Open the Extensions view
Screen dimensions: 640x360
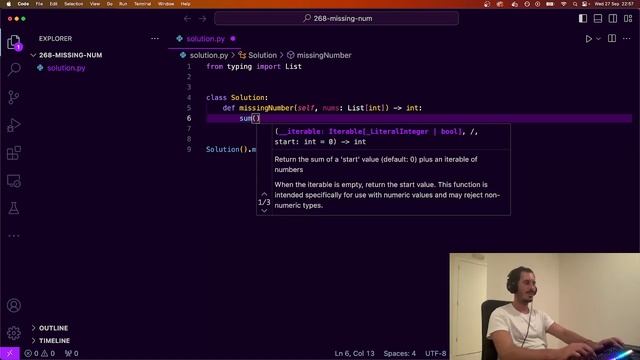(13, 153)
